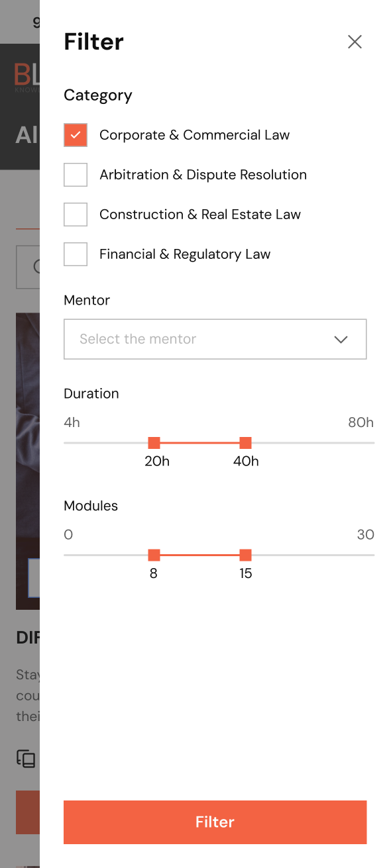This screenshot has height=868, width=391.
Task: Click the Category section heading
Action: coord(97,95)
